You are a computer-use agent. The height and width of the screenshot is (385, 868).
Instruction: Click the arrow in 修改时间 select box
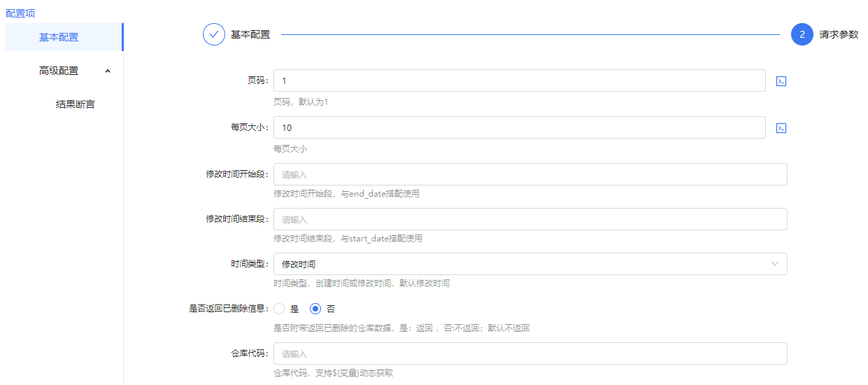tap(774, 264)
